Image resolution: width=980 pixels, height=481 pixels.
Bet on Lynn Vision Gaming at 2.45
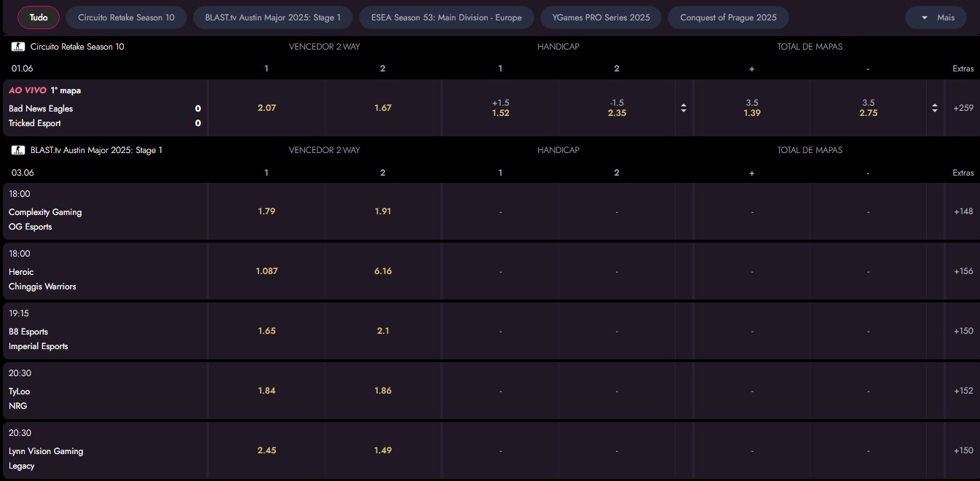tap(266, 450)
